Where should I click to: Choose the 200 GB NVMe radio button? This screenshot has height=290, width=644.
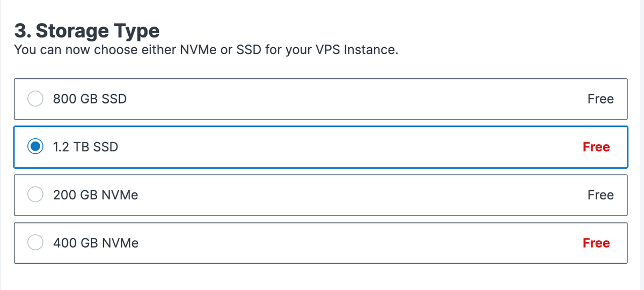pyautogui.click(x=35, y=195)
